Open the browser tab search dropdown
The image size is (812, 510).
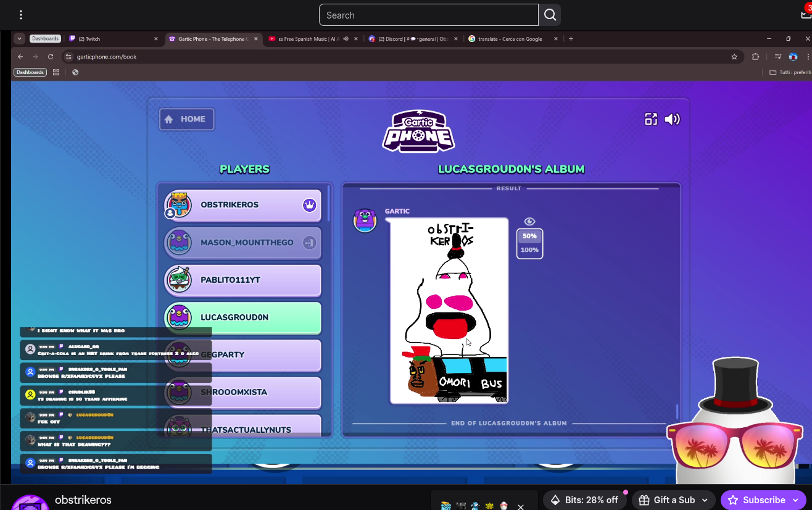20,39
